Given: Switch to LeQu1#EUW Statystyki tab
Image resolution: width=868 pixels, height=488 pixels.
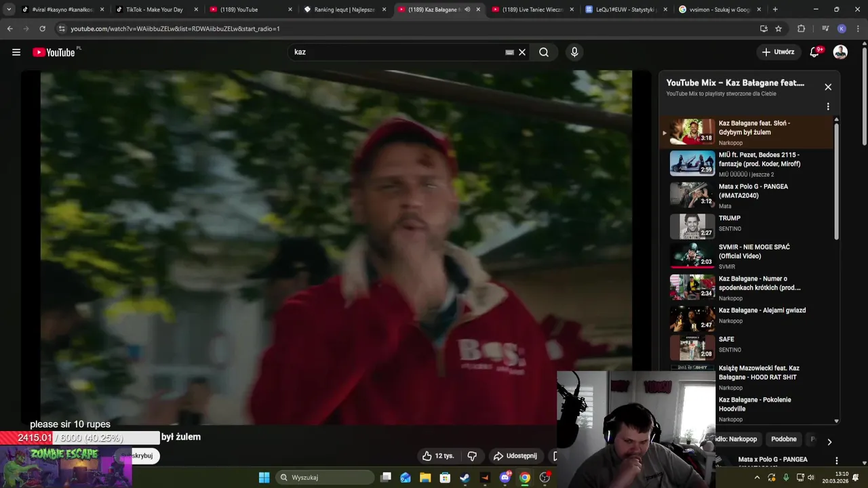Looking at the screenshot, I should [624, 9].
